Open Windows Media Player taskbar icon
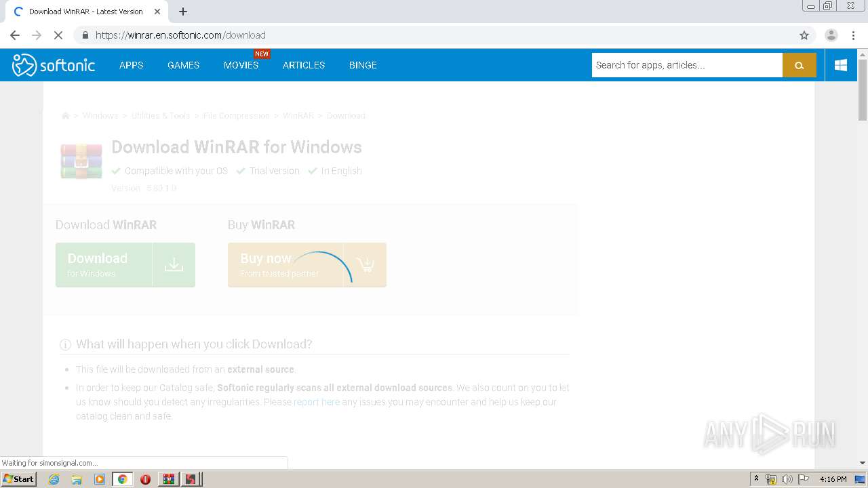 pos(100,479)
